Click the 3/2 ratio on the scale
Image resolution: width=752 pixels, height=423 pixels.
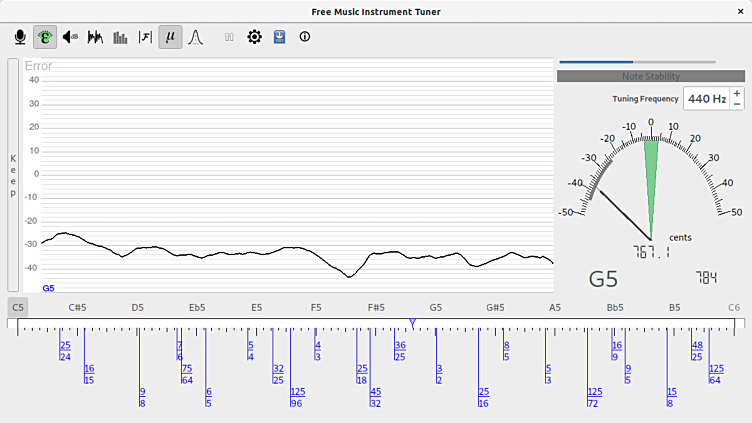[439, 373]
